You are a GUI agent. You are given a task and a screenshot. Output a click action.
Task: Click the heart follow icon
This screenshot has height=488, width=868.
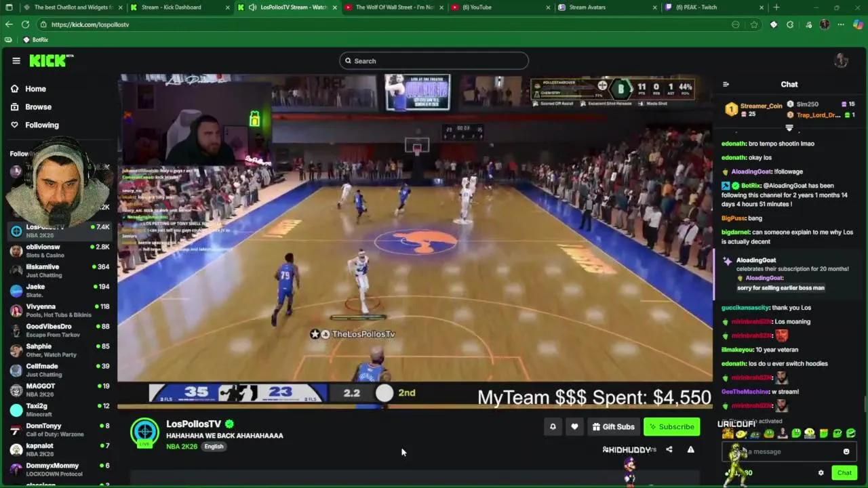pyautogui.click(x=574, y=426)
